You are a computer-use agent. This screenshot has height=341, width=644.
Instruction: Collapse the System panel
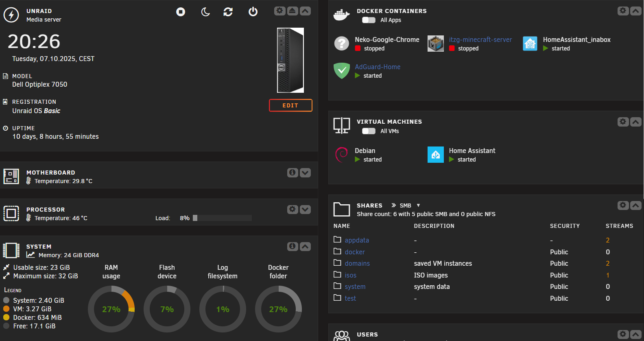pyautogui.click(x=305, y=246)
